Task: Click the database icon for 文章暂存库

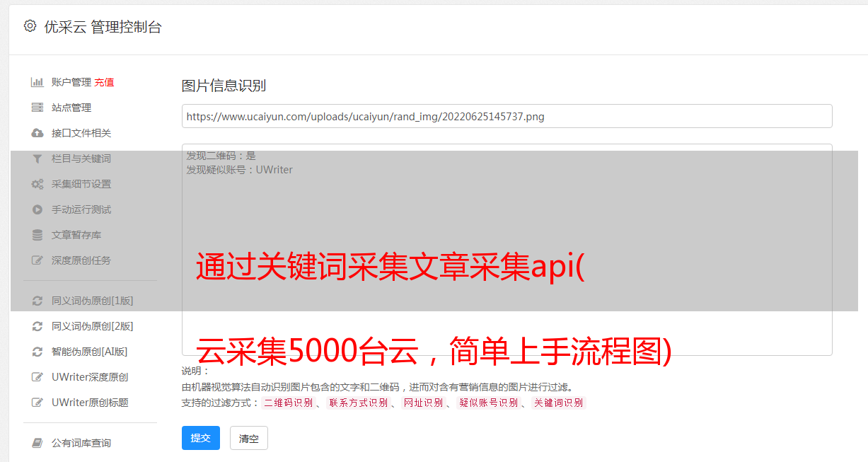Action: coord(37,235)
